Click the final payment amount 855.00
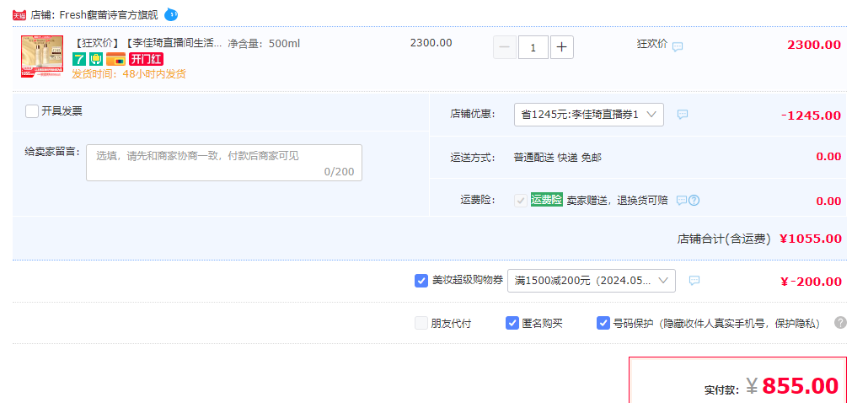The width and height of the screenshot is (868, 403). click(x=801, y=385)
